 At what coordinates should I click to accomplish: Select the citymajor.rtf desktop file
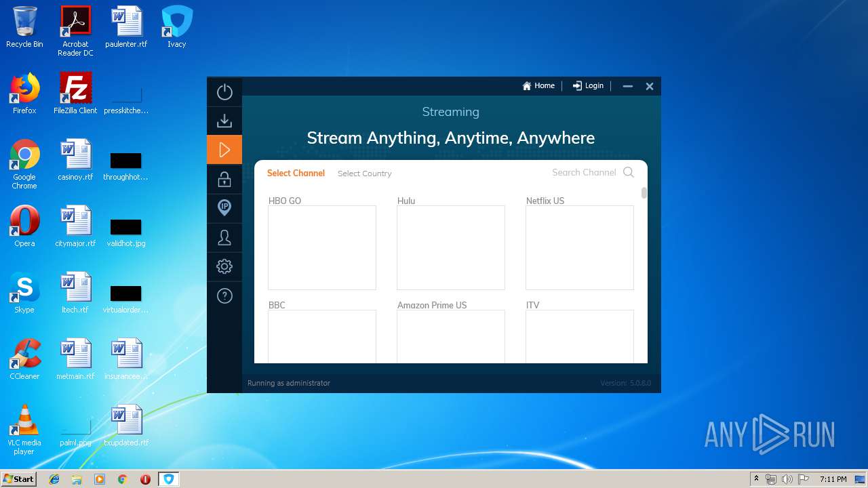pos(75,227)
